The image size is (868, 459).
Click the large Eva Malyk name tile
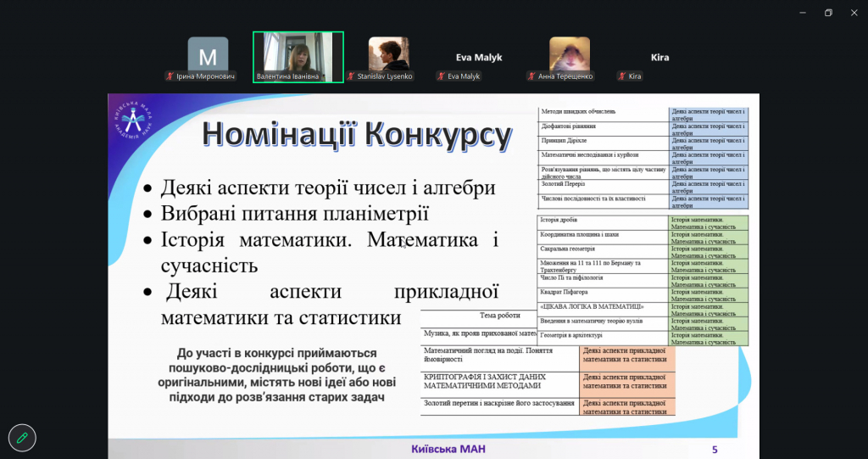(479, 57)
